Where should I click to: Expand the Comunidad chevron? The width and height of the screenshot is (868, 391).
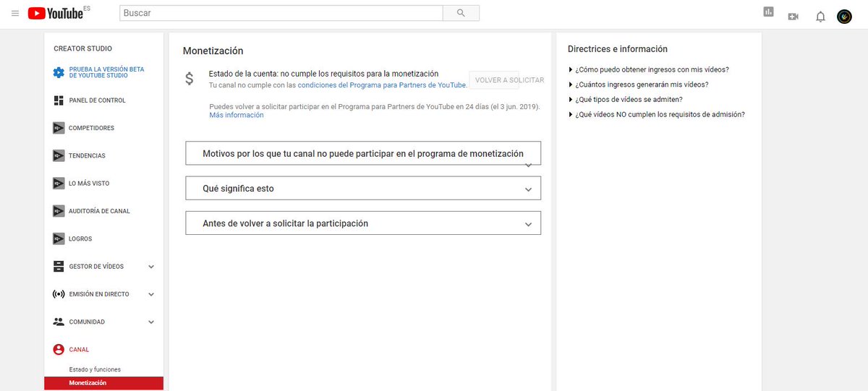151,322
